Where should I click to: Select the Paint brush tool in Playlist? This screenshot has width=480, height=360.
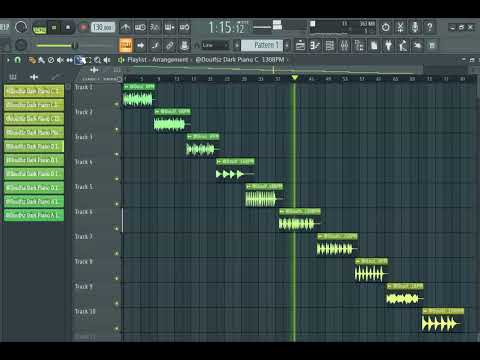(x=41, y=60)
